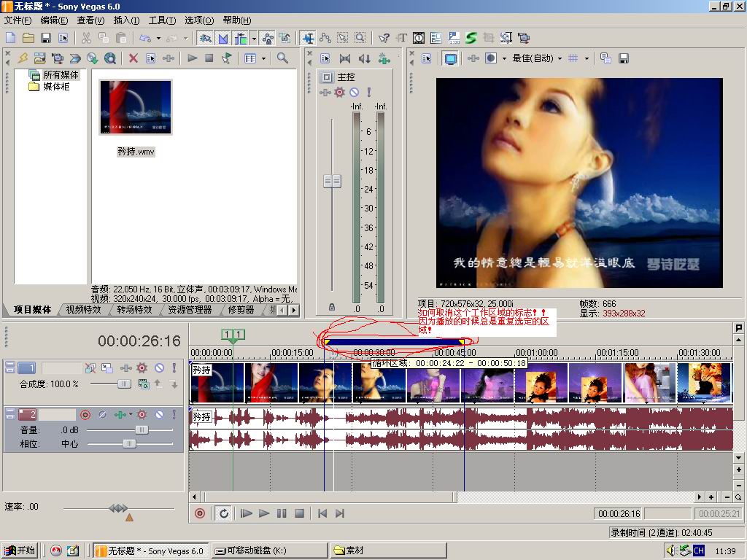Toggle the master fader lock icon
The image size is (747, 560).
tap(332, 308)
